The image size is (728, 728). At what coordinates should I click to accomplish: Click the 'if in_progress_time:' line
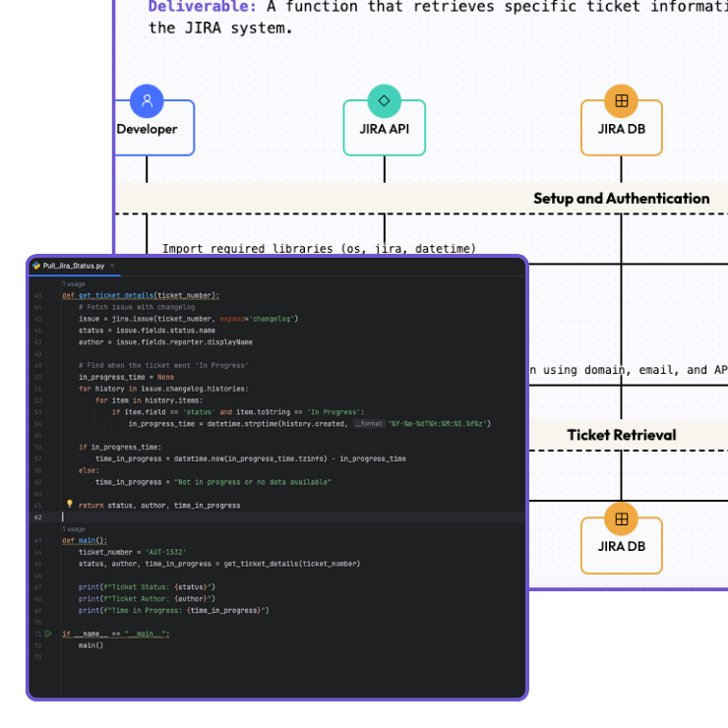click(x=120, y=447)
